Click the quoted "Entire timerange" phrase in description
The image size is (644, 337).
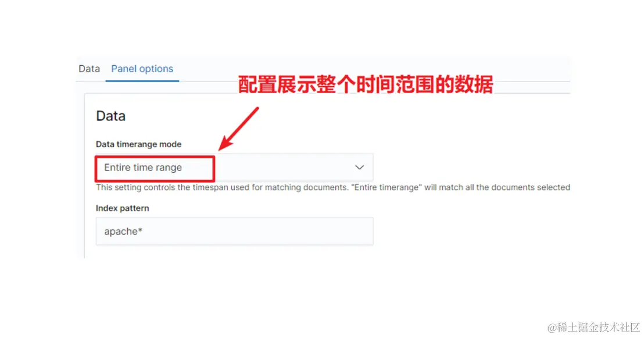click(387, 187)
